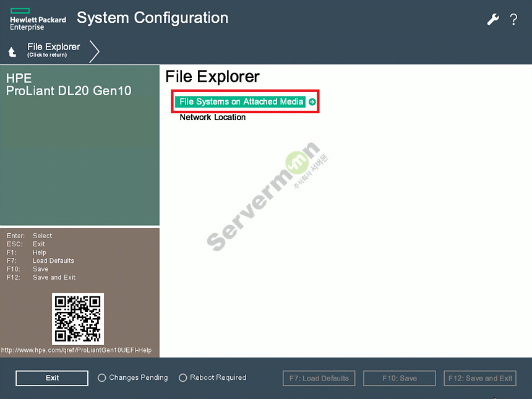
Task: Open the wrench settings icon
Action: (x=492, y=19)
